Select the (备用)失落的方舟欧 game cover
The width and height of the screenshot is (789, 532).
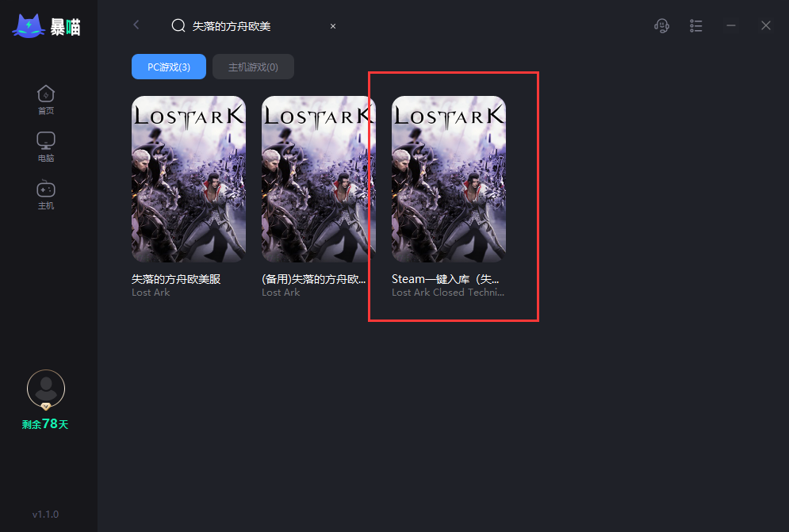click(319, 179)
